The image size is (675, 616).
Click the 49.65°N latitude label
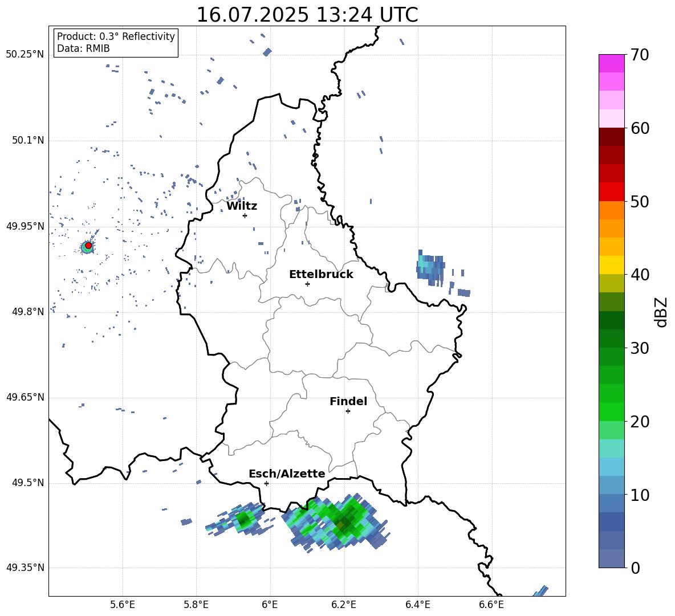[x=25, y=397]
